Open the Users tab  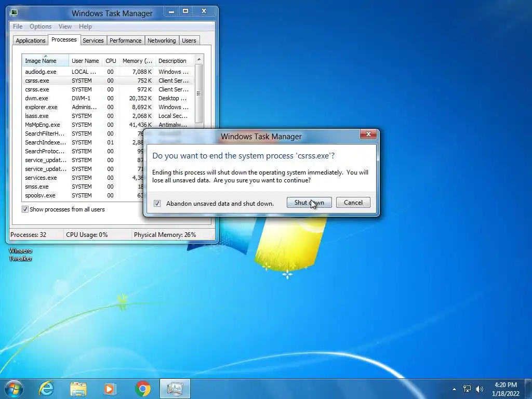[189, 41]
